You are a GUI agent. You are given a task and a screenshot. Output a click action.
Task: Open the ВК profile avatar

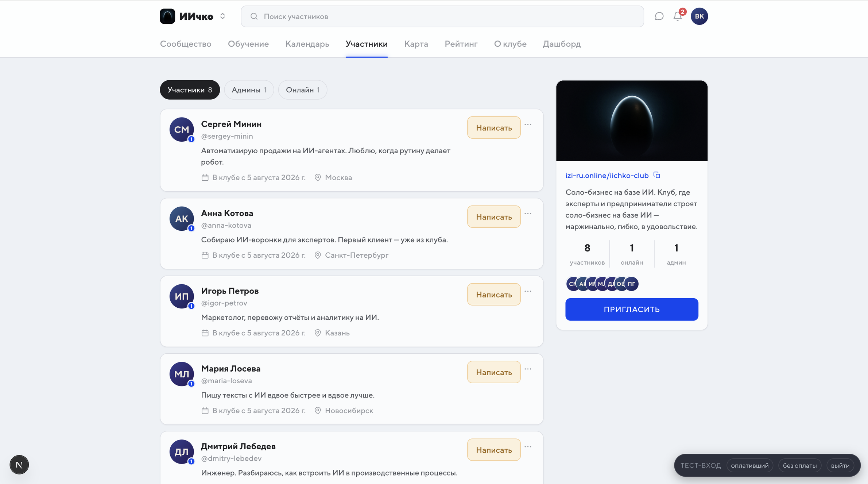[699, 16]
